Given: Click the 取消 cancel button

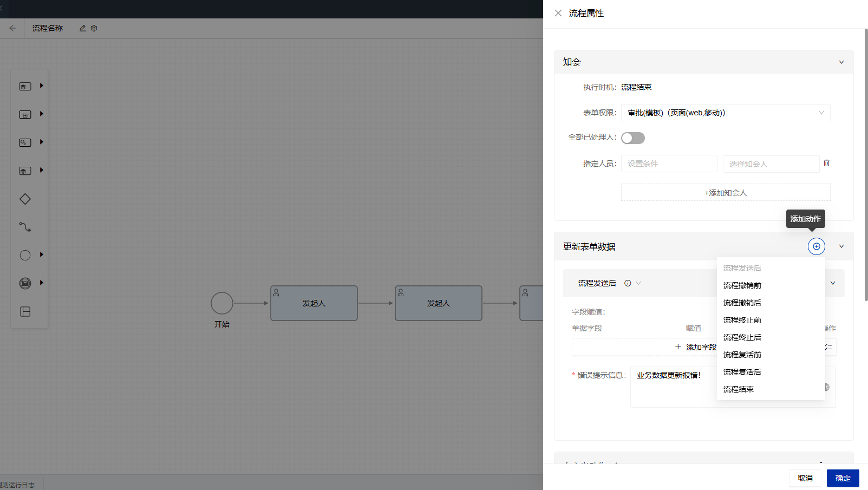Looking at the screenshot, I should point(805,478).
